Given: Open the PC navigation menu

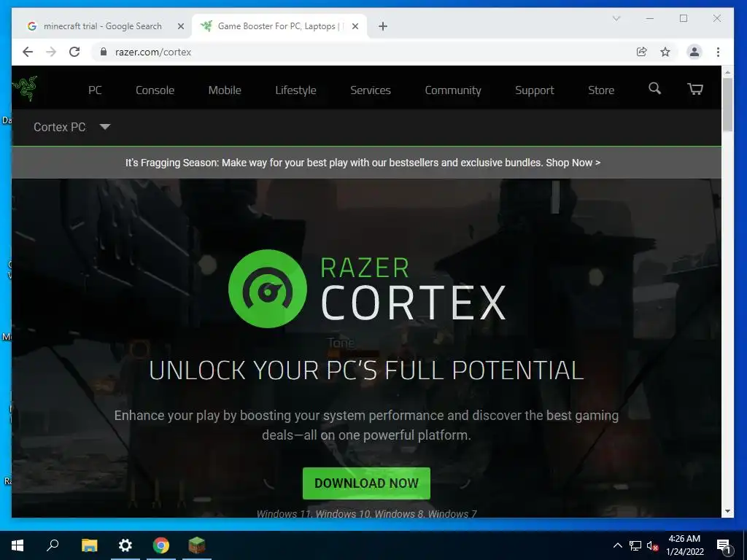Looking at the screenshot, I should coord(95,90).
